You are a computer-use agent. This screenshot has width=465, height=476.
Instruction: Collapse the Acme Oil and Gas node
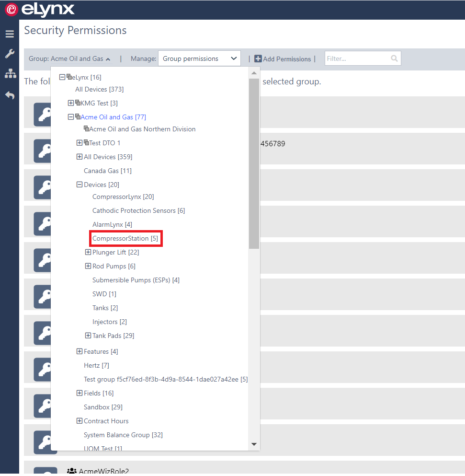point(71,117)
